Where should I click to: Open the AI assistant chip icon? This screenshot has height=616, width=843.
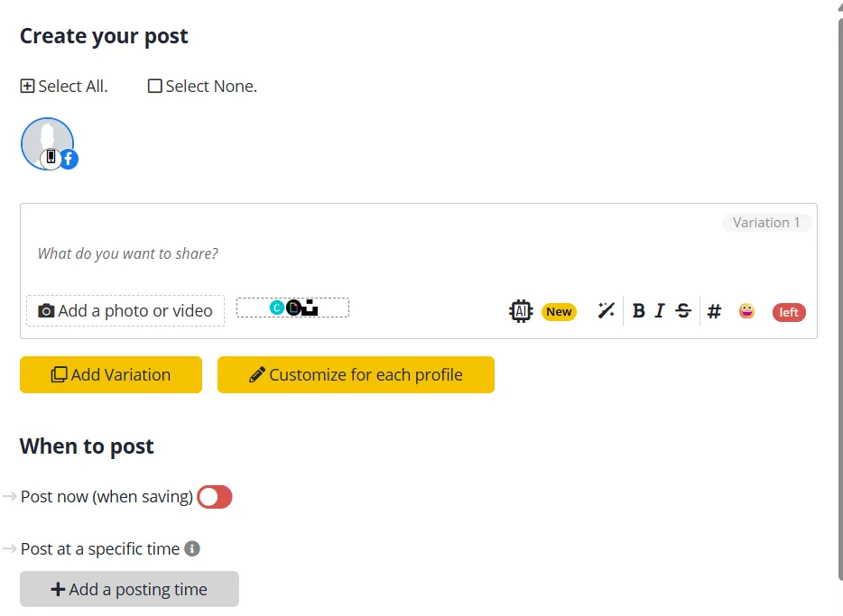coord(521,311)
